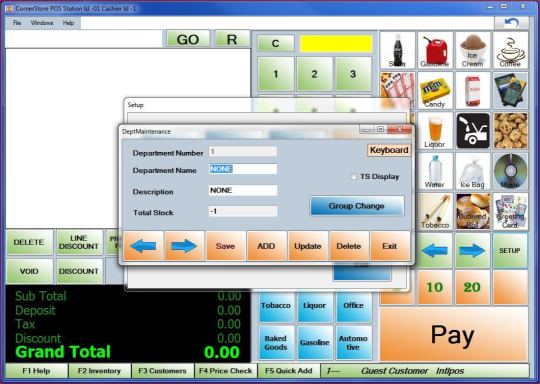Choose the Buttered Roll product icon
The height and width of the screenshot is (384, 540).
pyautogui.click(x=473, y=211)
